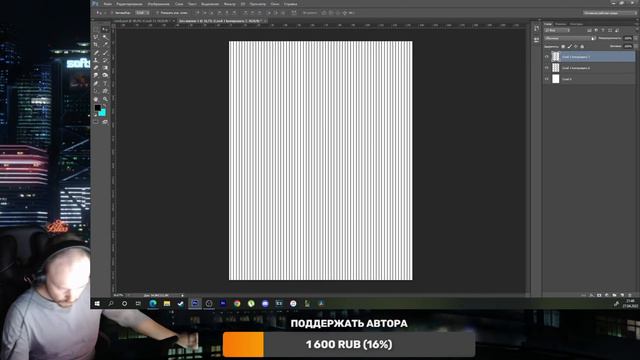Image resolution: width=640 pixels, height=360 pixels.
Task: Select the Eyedropper tool
Action: (x=105, y=44)
